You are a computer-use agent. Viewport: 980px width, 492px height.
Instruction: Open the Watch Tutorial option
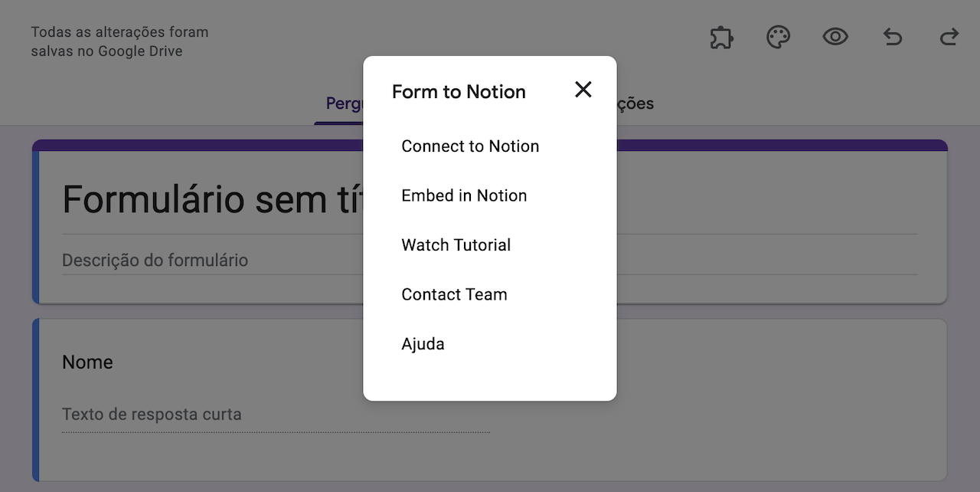456,245
